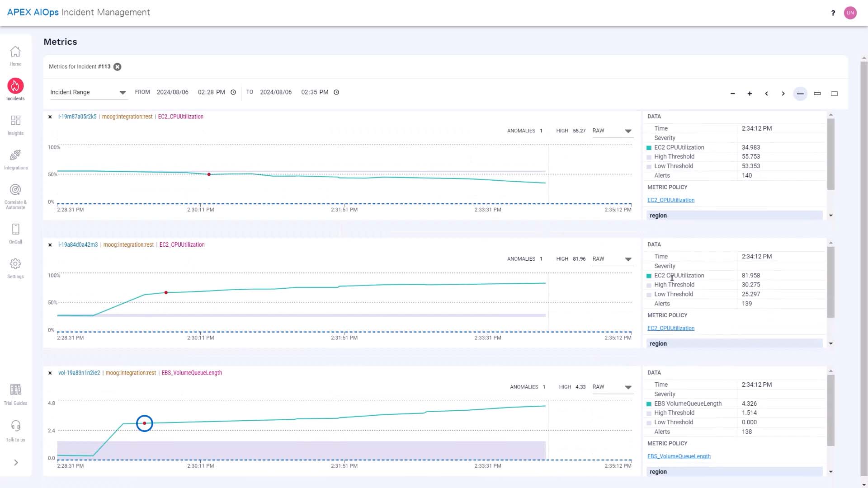The width and height of the screenshot is (868, 488).
Task: Toggle EC2 CPUUtilization series showing 81.958
Action: [x=649, y=276]
